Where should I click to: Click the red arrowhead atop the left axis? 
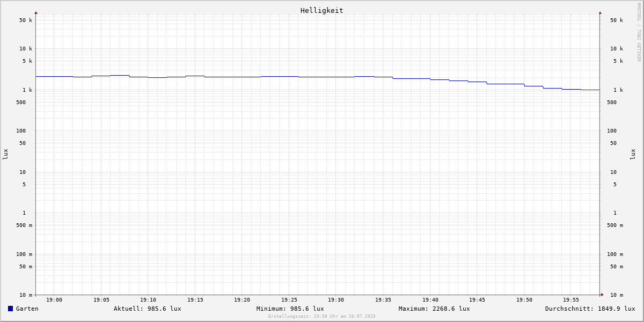pos(36,13)
